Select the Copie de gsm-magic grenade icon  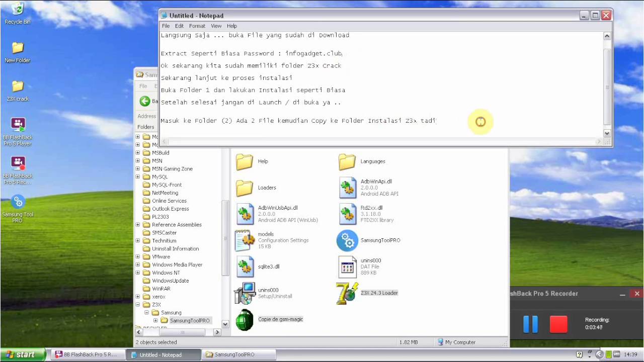[245, 320]
